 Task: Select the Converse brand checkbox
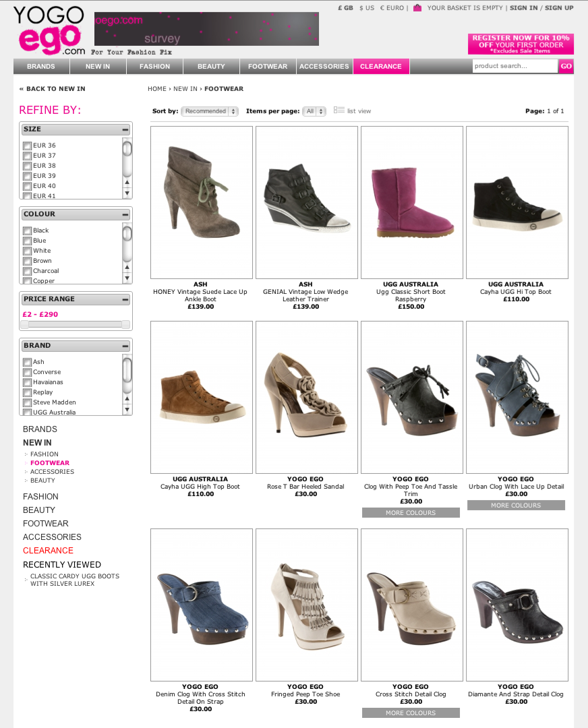(28, 372)
